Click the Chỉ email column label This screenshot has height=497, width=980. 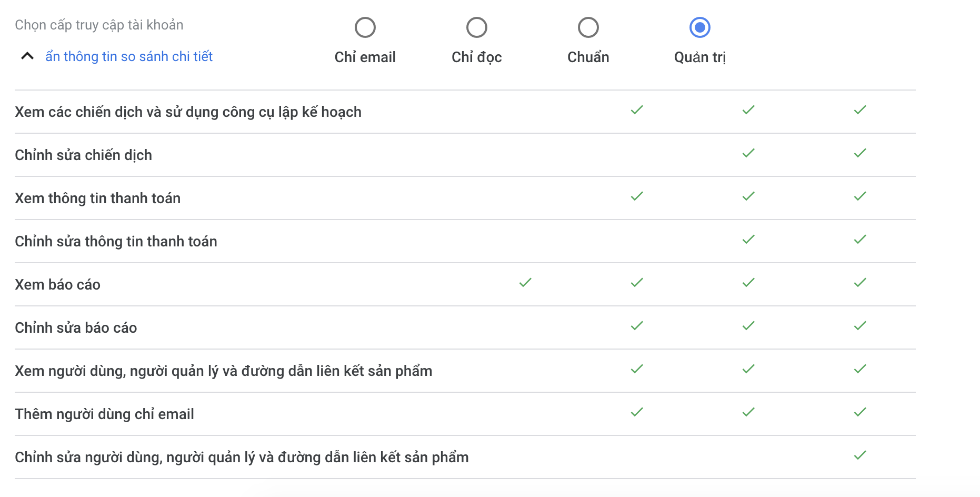pyautogui.click(x=365, y=57)
